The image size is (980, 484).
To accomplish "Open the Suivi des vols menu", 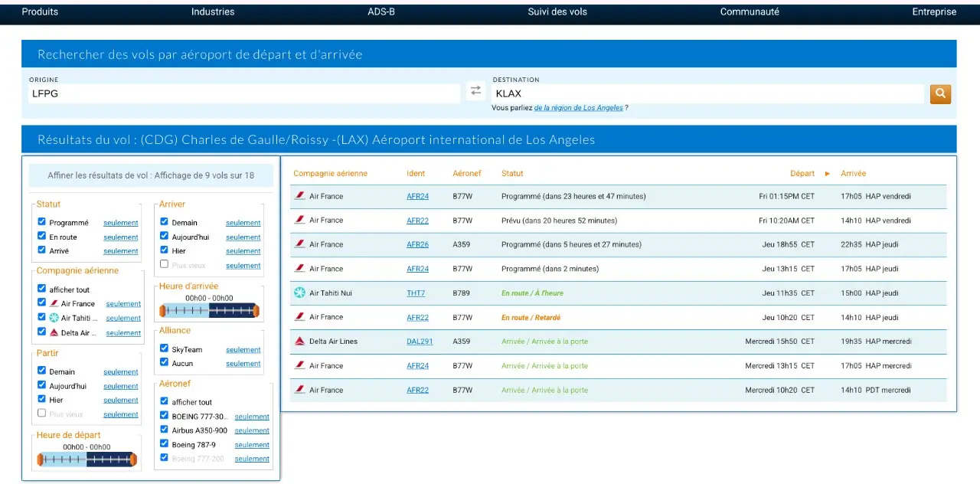I will click(x=557, y=11).
